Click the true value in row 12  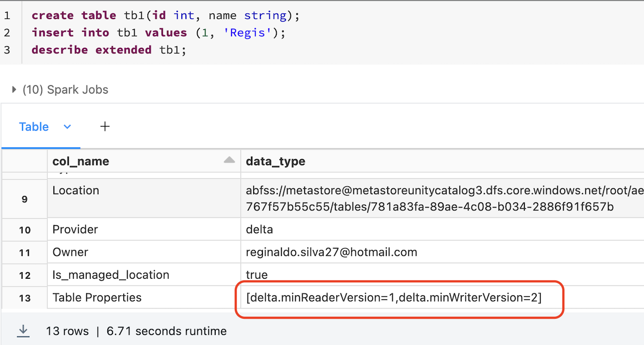click(257, 275)
